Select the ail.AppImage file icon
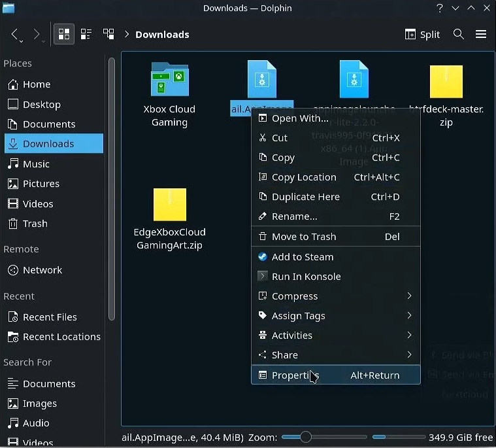 click(261, 79)
